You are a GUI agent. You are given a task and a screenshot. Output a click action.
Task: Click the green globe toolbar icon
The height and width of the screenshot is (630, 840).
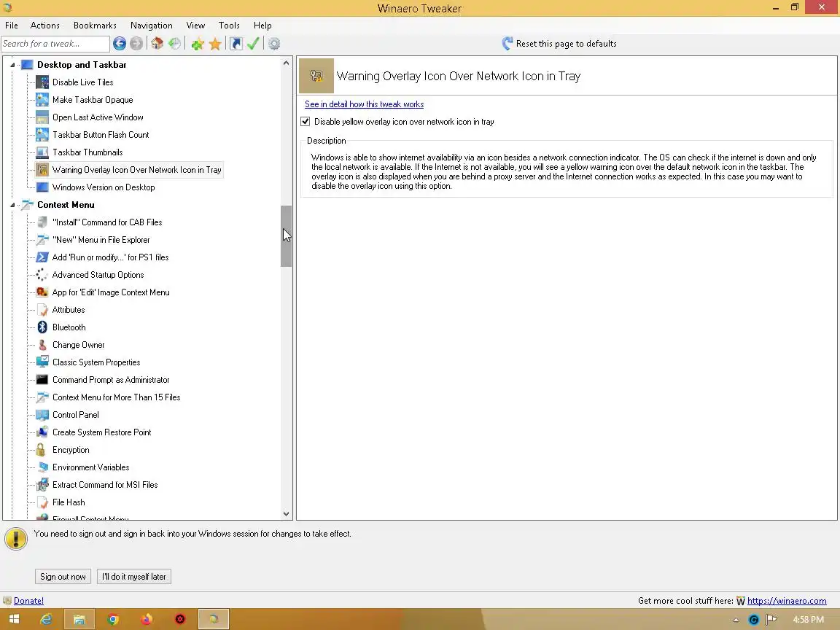tap(175, 44)
